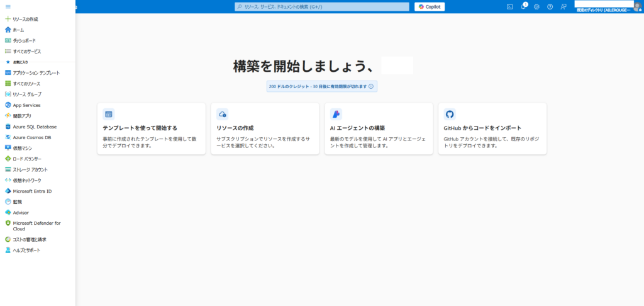Launch Cloud Shell from the top bar
The height and width of the screenshot is (306, 644).
click(509, 6)
